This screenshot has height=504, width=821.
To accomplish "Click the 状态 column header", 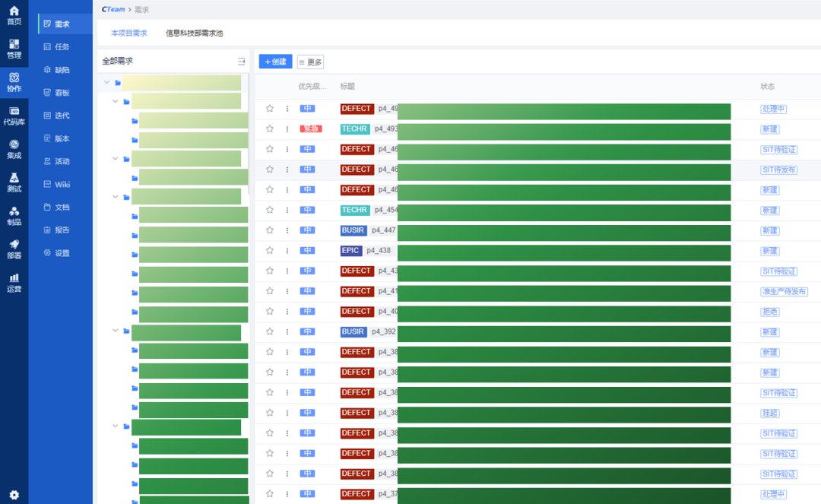I will pyautogui.click(x=767, y=87).
